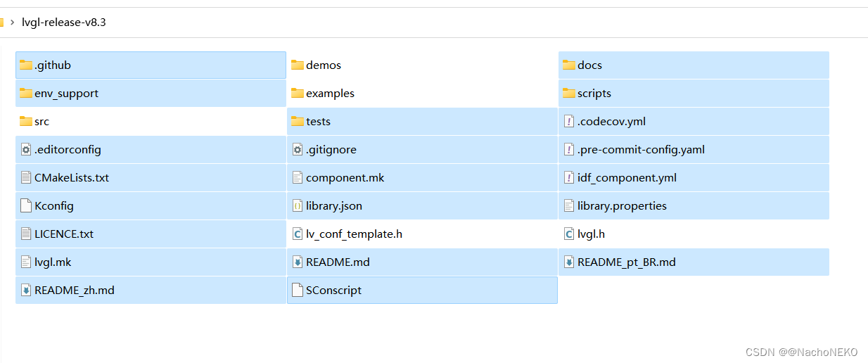This screenshot has height=363, width=868.
Task: Select the file name docs
Action: [x=589, y=65]
